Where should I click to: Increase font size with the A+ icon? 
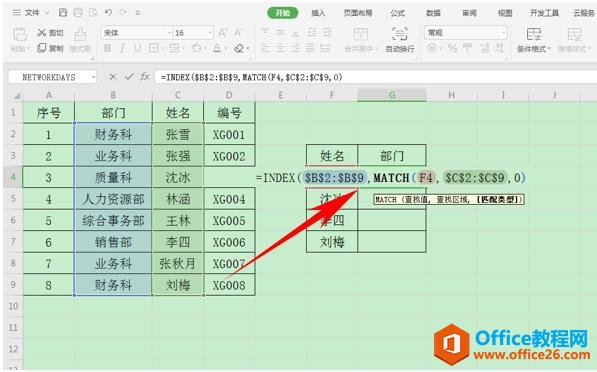tap(222, 33)
